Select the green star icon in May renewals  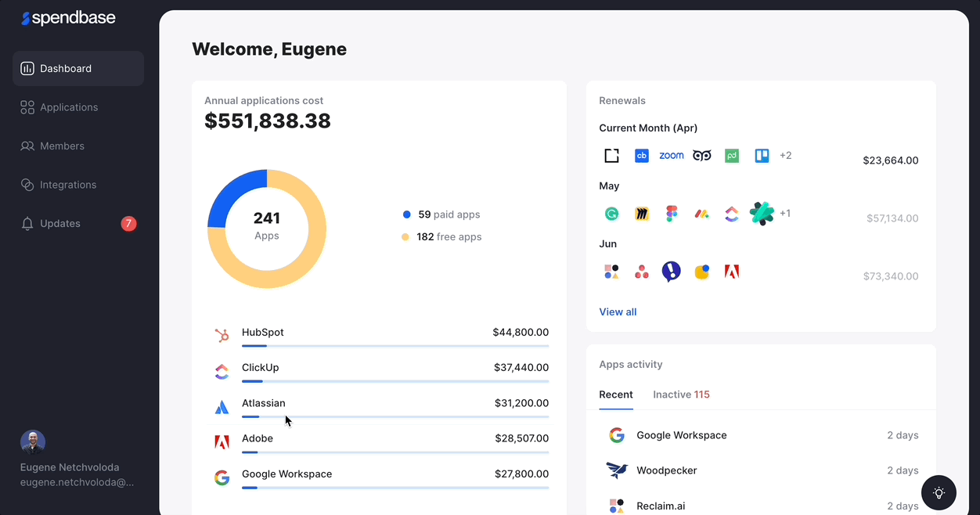pos(762,214)
